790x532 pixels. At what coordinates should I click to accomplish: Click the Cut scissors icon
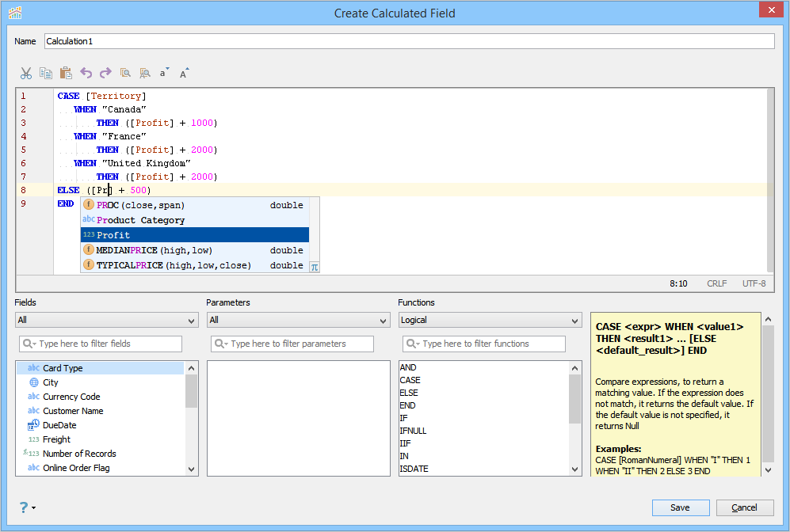(26, 73)
